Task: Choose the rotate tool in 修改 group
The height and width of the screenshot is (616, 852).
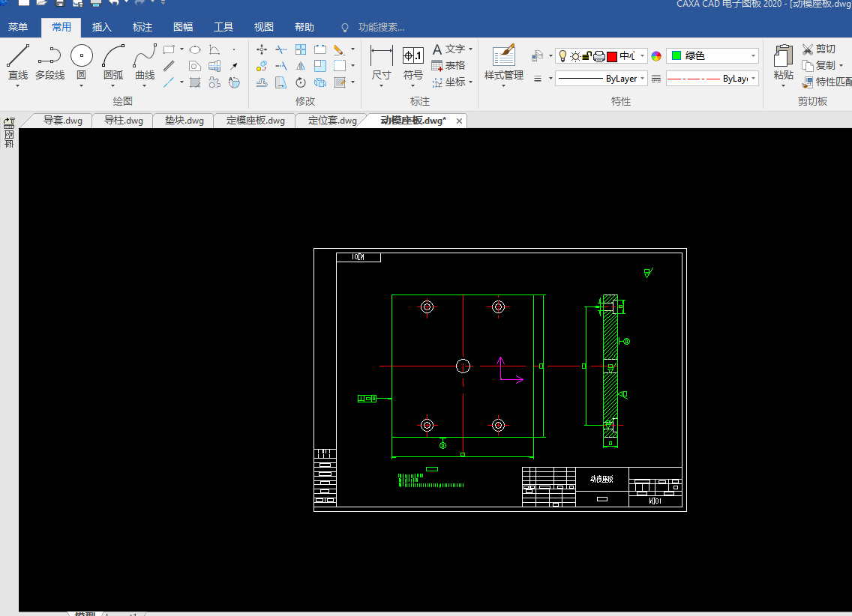Action: point(301,82)
